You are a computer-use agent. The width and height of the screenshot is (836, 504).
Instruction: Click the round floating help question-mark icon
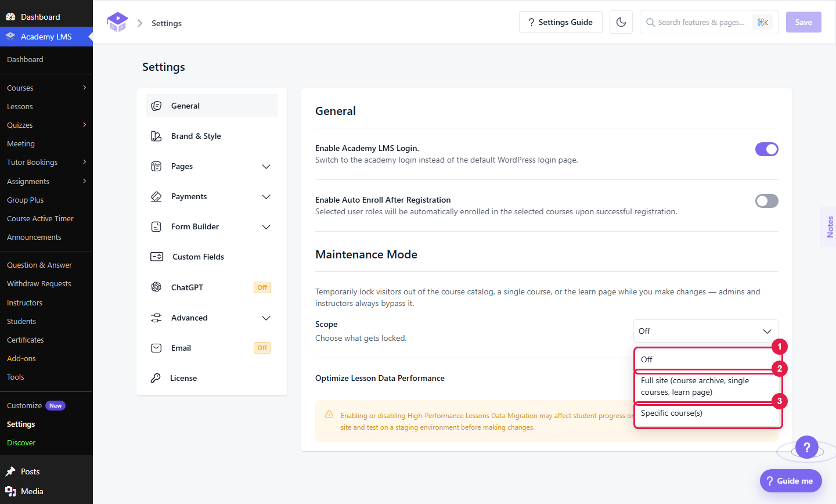pyautogui.click(x=807, y=447)
